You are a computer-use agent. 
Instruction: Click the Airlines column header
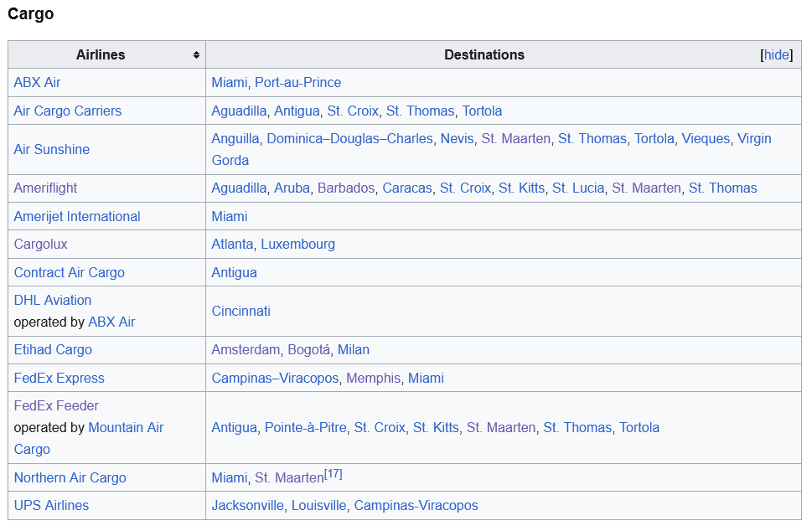[101, 55]
